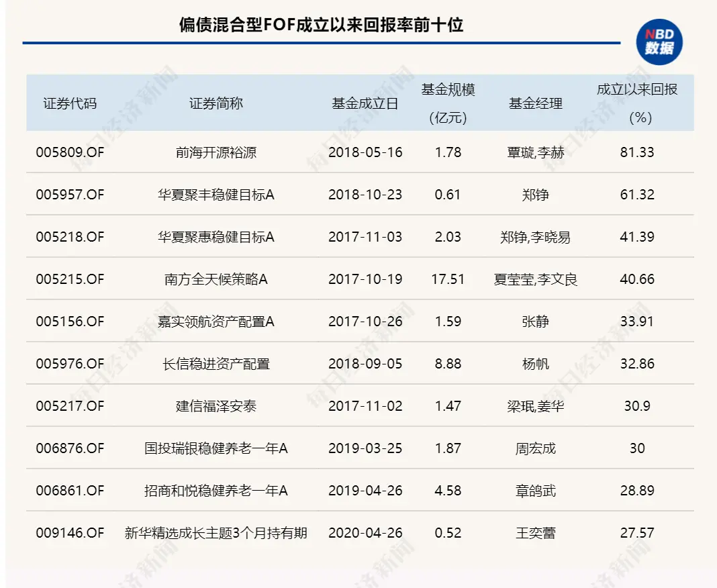
Task: Click return value 40.66
Action: [x=637, y=279]
